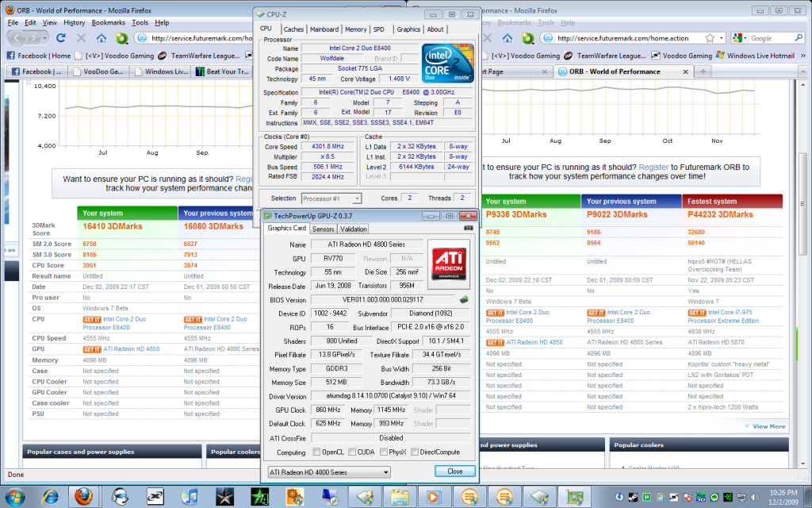Click the BIOS save chip icon in GPU-Z
Screen dimensions: 812x508
pos(464,299)
